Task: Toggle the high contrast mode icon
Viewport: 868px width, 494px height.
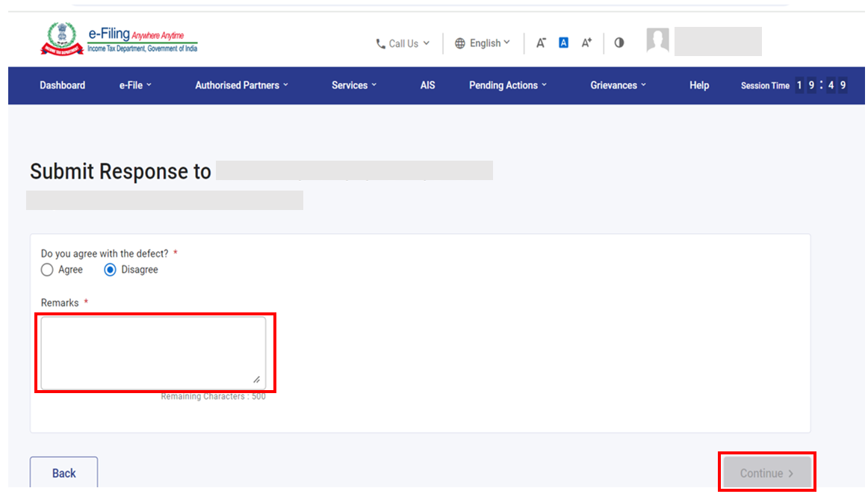Action: pyautogui.click(x=619, y=43)
